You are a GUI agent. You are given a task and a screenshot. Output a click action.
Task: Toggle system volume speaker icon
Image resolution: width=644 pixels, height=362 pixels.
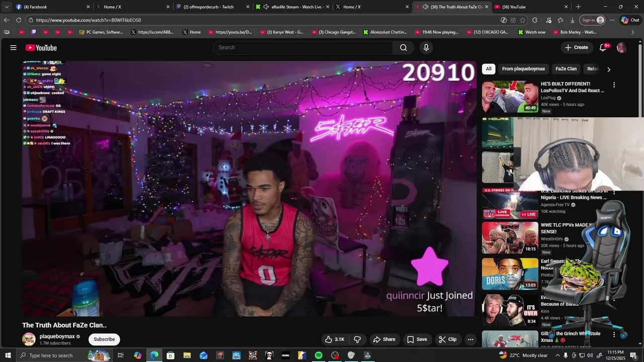pyautogui.click(x=590, y=355)
